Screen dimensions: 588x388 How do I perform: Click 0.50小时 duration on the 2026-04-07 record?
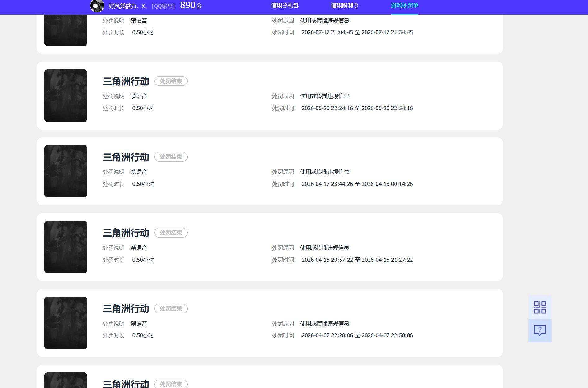(143, 335)
